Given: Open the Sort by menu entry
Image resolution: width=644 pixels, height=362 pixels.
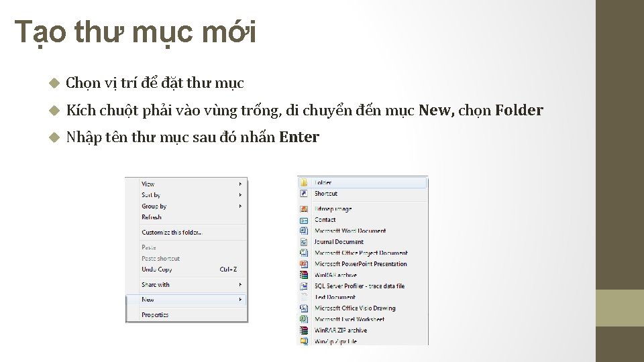Looking at the screenshot, I should [186, 195].
